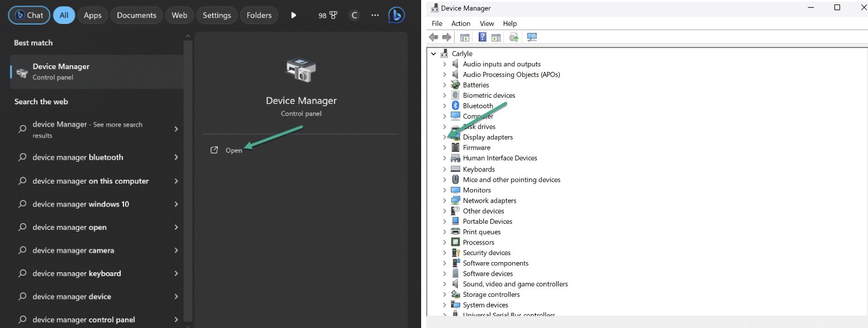The height and width of the screenshot is (328, 868).
Task: Click Show/Hide Action Pane toolbar icon
Action: coord(496,37)
